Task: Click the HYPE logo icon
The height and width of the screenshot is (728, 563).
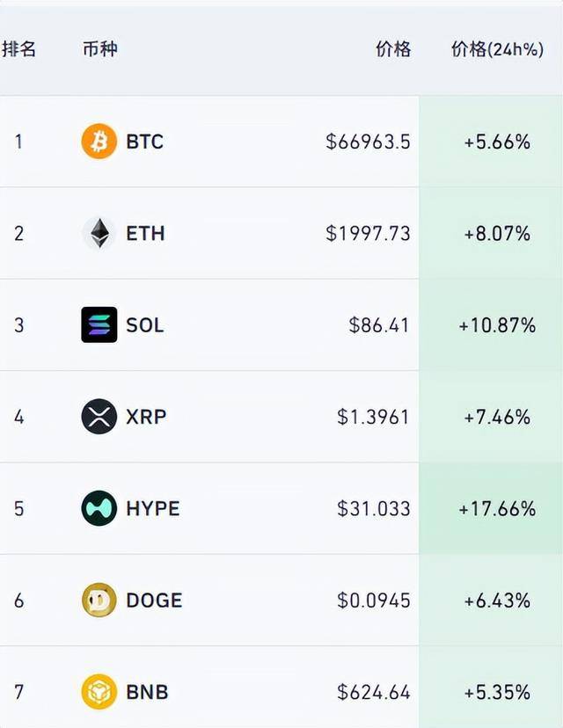Action: click(x=99, y=508)
